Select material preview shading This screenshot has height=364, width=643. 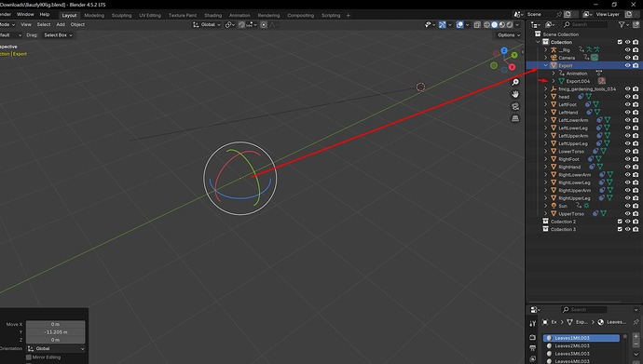pyautogui.click(x=502, y=25)
